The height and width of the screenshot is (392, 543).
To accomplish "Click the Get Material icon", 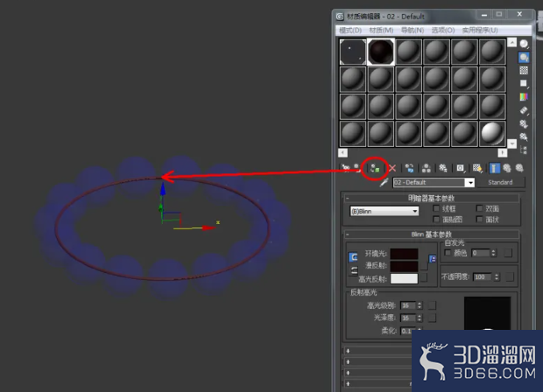I will pyautogui.click(x=346, y=168).
